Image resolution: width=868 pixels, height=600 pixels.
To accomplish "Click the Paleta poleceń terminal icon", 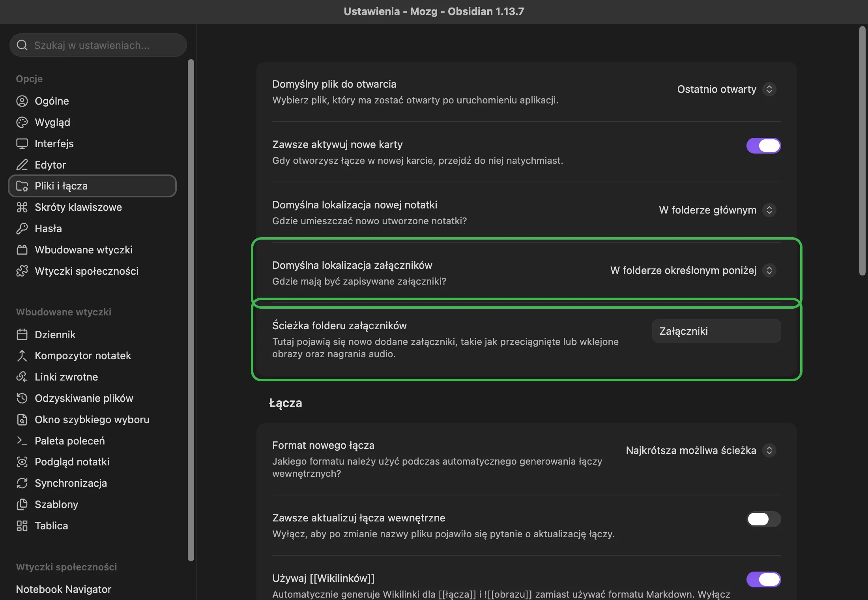I will click(x=22, y=441).
